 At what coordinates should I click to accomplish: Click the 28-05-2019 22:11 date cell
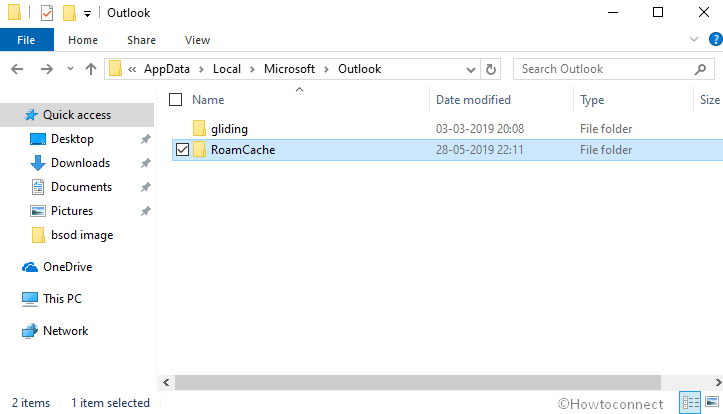[x=480, y=150]
